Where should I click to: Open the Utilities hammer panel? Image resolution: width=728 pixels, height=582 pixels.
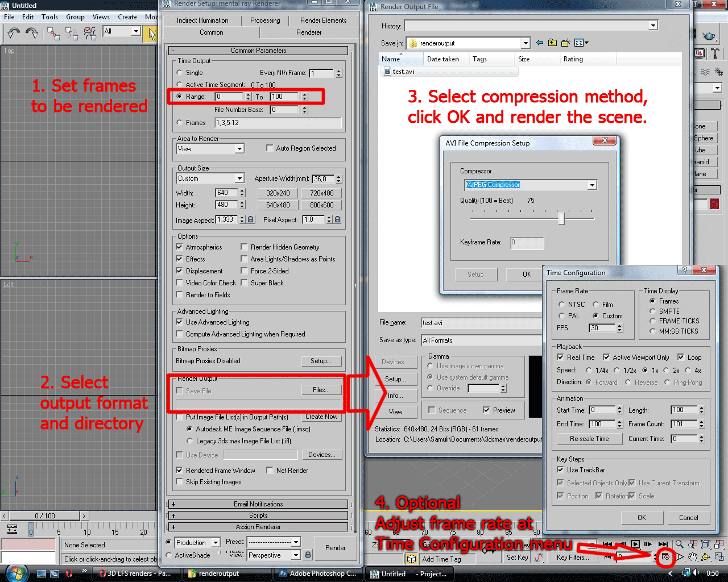pyautogui.click(x=715, y=53)
